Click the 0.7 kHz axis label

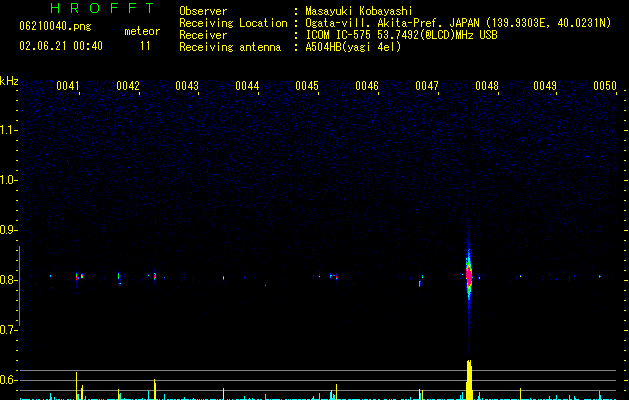8,330
